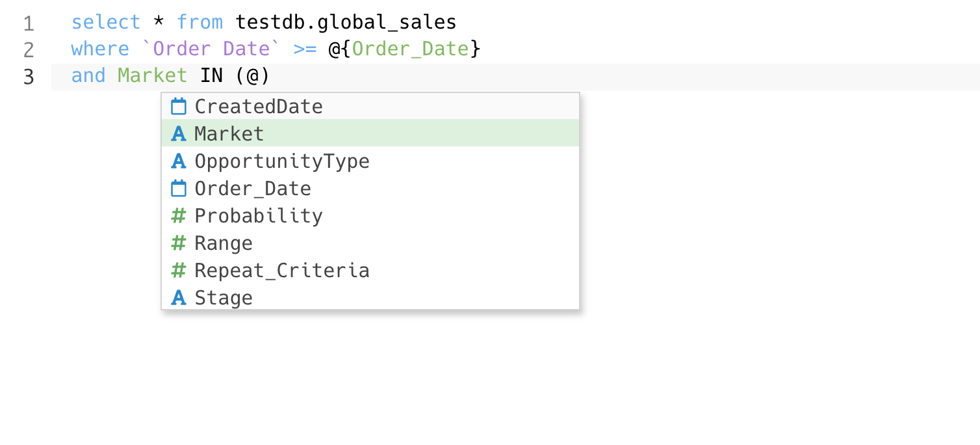980x445 pixels.
Task: Click the hash icon beside Probability
Action: (x=178, y=216)
